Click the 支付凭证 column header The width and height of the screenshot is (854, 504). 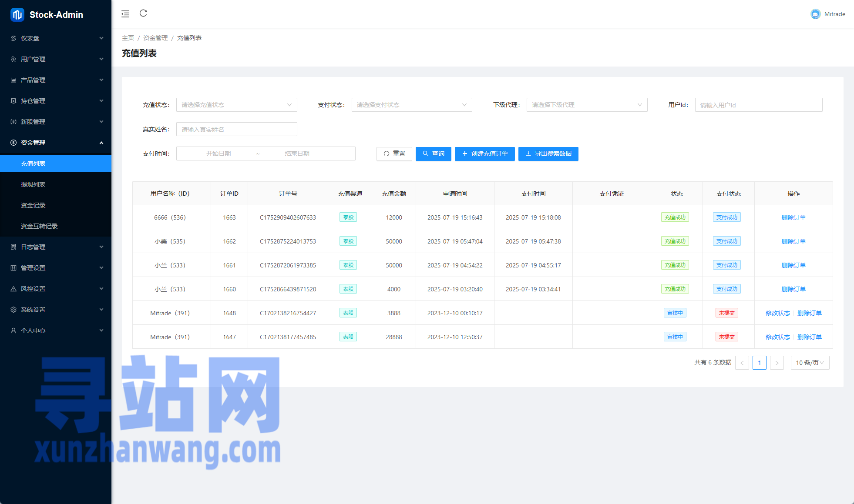(612, 194)
